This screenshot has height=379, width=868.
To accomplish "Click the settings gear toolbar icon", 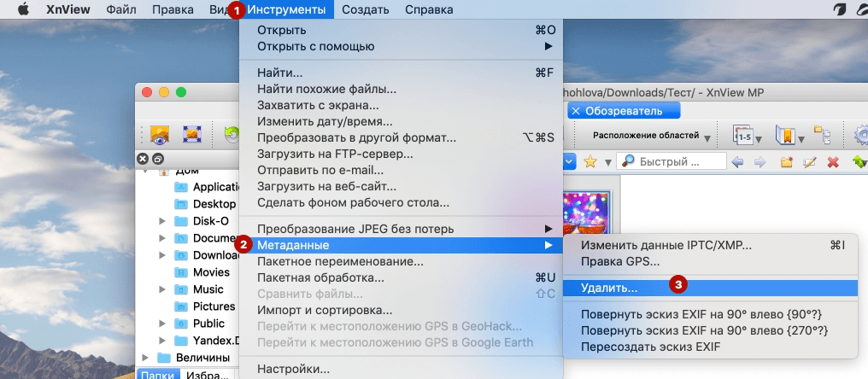I will pos(861,135).
